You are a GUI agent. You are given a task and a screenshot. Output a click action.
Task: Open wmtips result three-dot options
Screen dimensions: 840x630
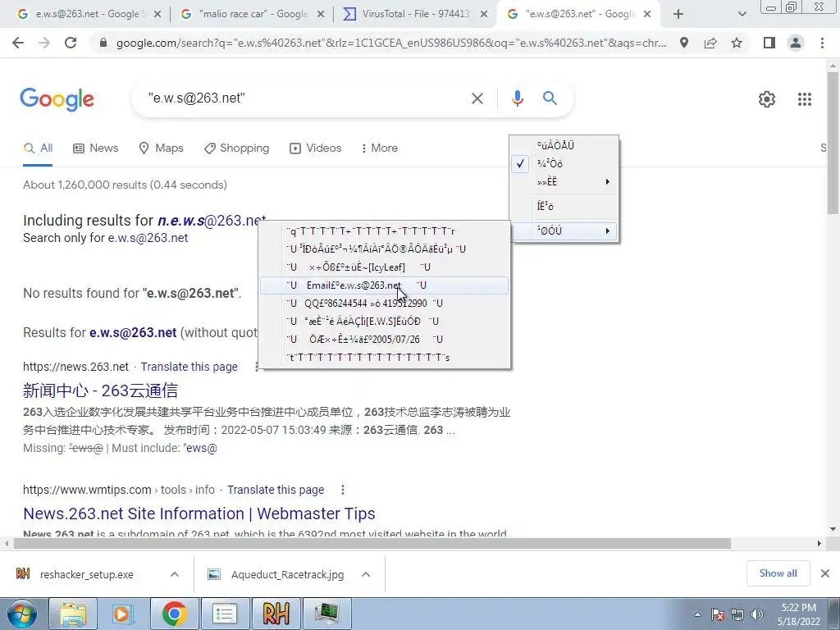pyautogui.click(x=342, y=490)
